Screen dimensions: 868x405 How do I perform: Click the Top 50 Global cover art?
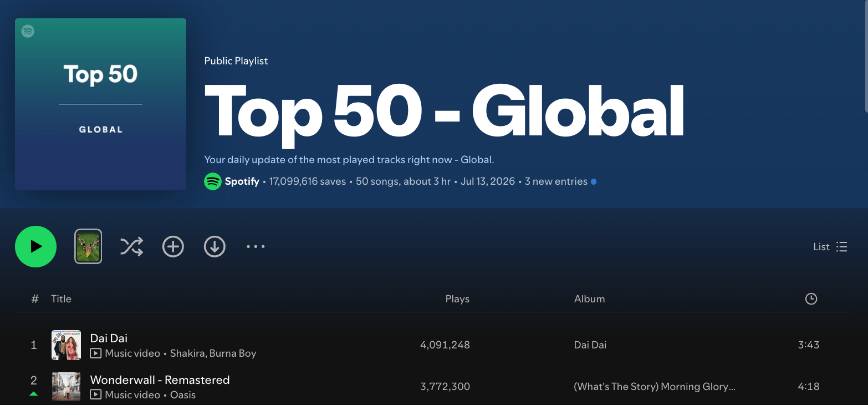click(x=100, y=104)
